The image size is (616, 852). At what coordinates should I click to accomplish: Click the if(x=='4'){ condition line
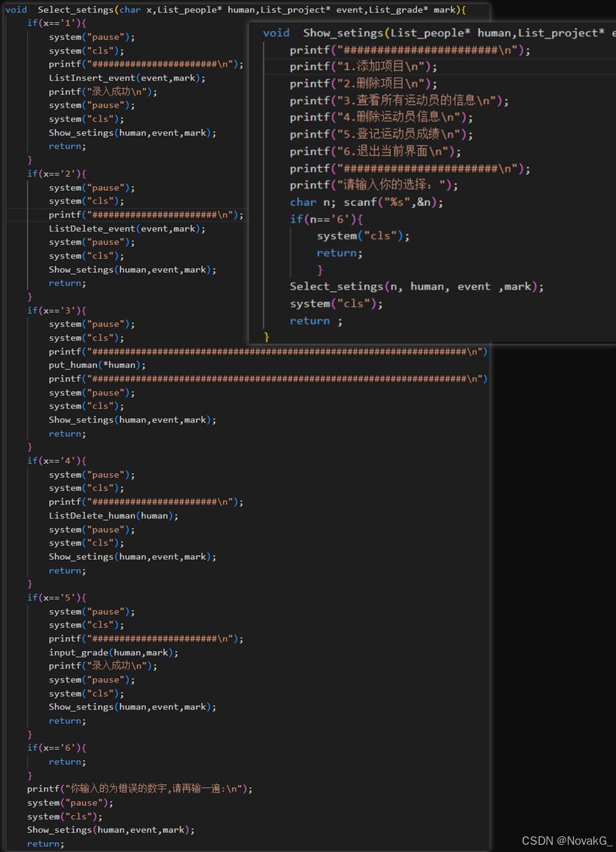[x=56, y=460]
